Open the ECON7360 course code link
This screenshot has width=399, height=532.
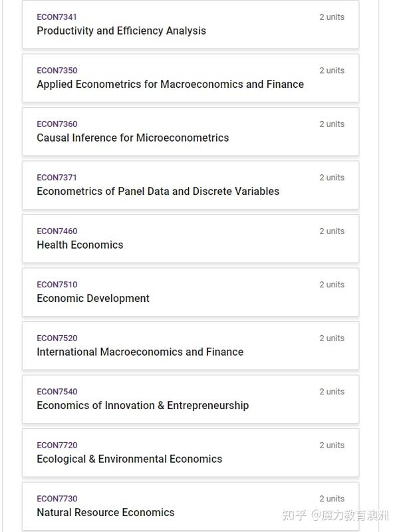[57, 124]
